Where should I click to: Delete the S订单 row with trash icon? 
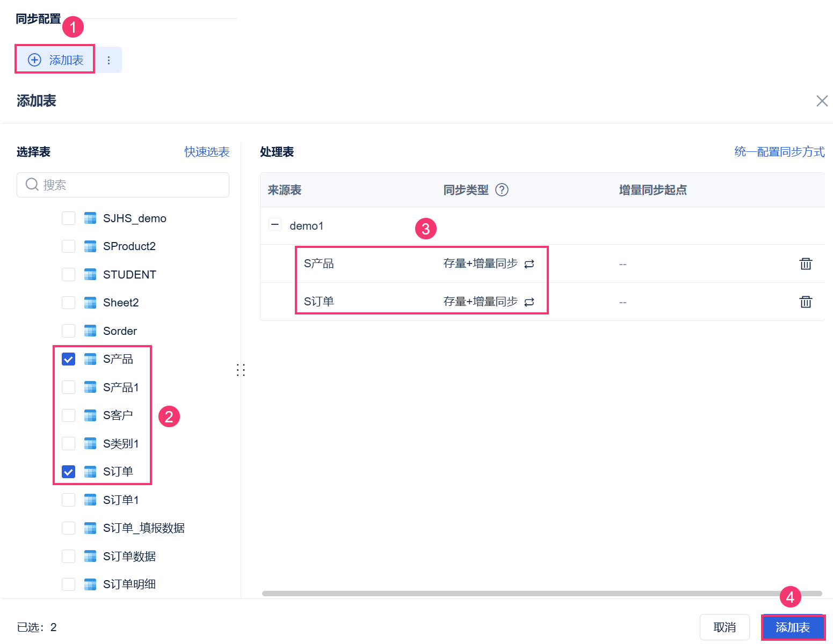tap(806, 302)
